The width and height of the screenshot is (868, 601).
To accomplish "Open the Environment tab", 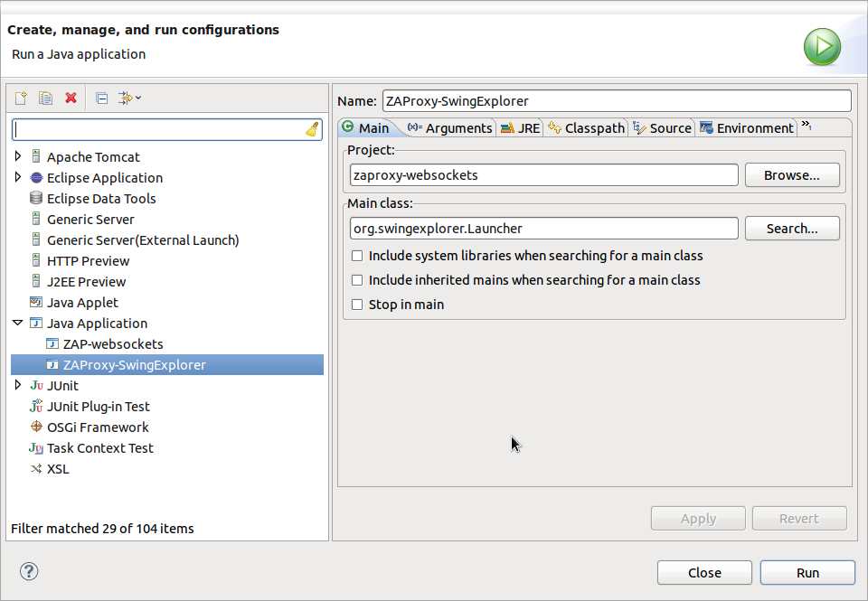I will (x=747, y=127).
